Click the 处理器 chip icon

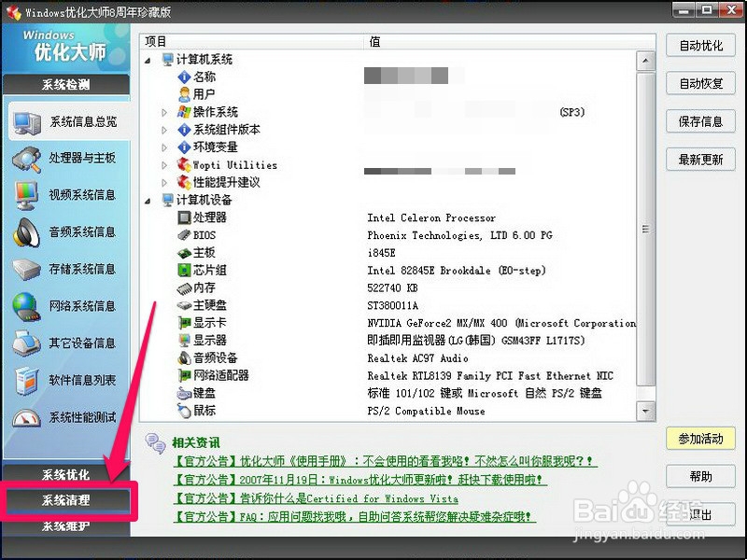click(x=184, y=217)
